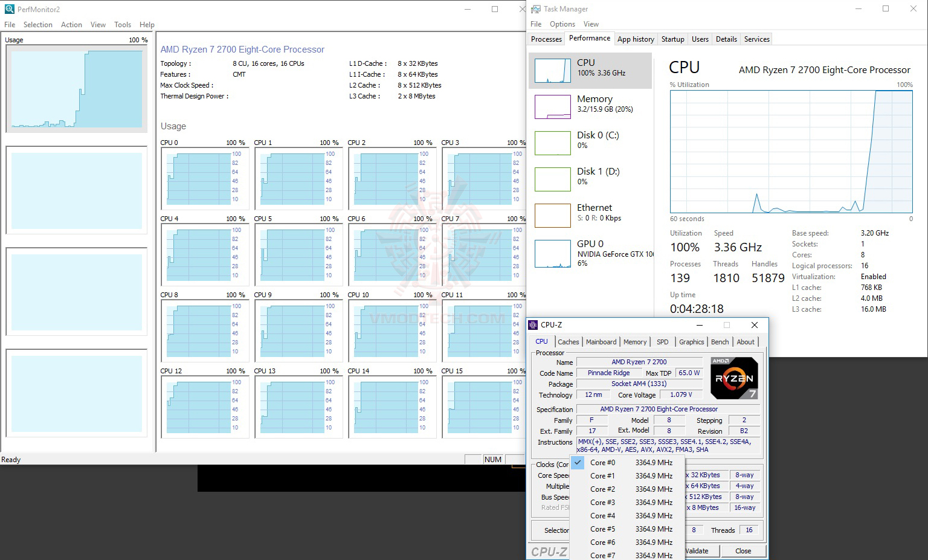Open the SPD tab in CPU-Z
928x560 pixels.
(x=663, y=342)
